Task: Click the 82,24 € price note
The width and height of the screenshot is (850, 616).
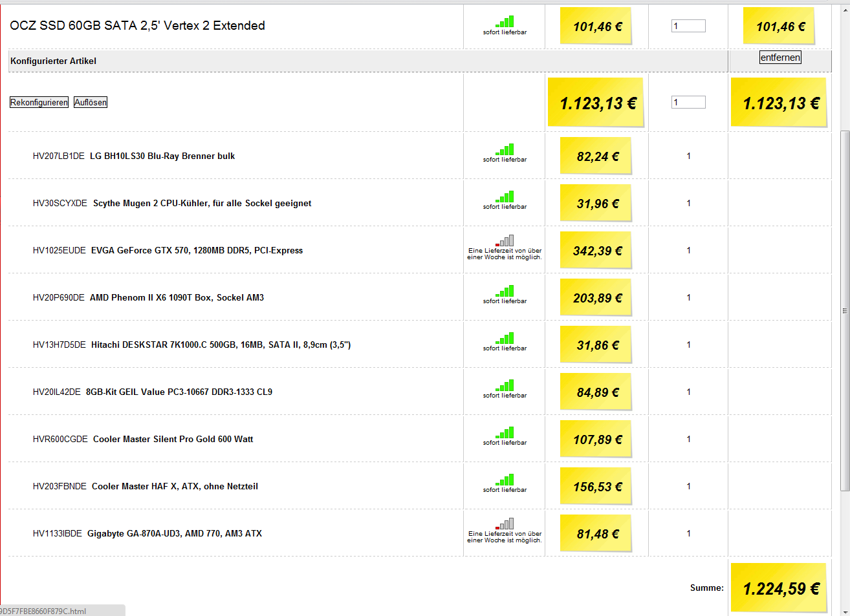Action: coord(596,156)
